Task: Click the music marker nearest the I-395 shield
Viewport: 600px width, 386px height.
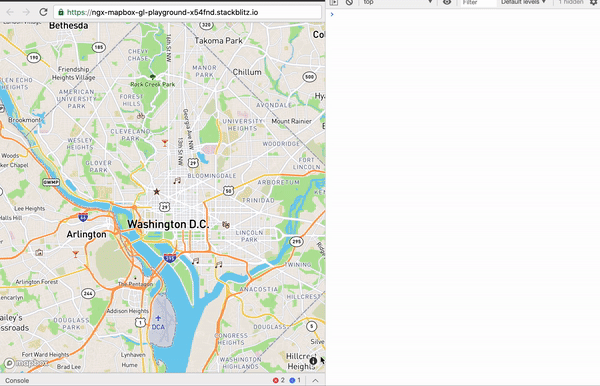Action: (x=196, y=261)
